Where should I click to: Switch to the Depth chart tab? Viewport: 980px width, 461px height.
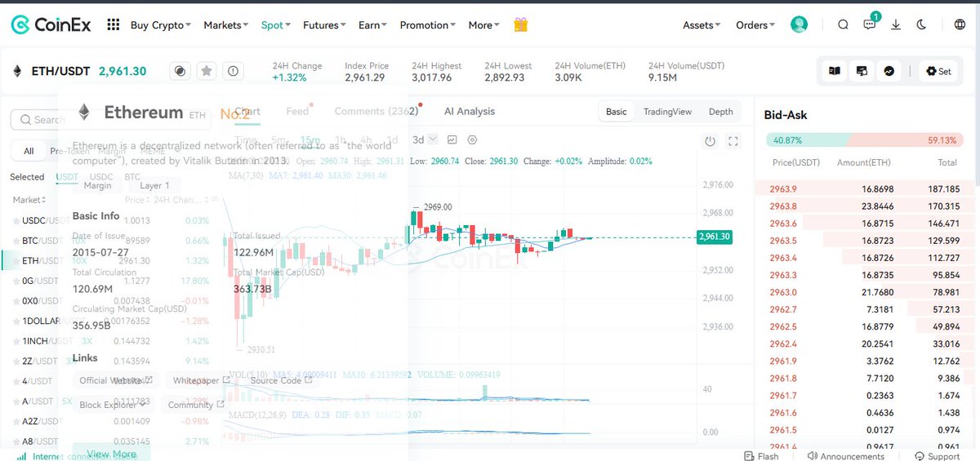pos(720,112)
